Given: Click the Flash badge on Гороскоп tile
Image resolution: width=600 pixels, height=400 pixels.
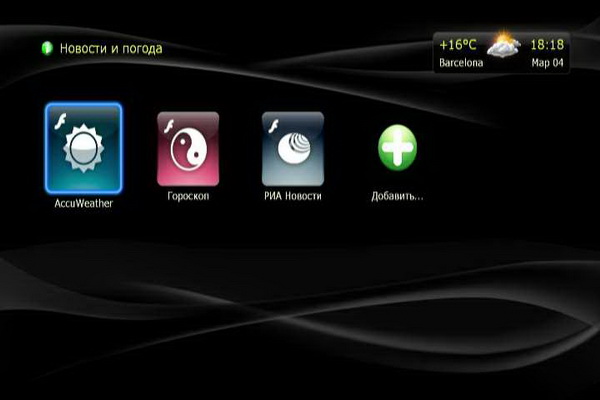Looking at the screenshot, I should [169, 124].
